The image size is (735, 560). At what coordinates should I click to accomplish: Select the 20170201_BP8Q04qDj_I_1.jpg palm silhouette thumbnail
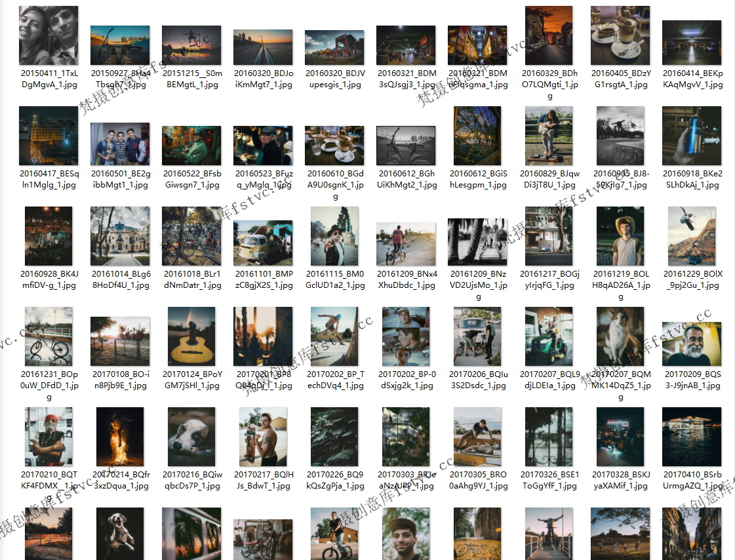click(263, 336)
